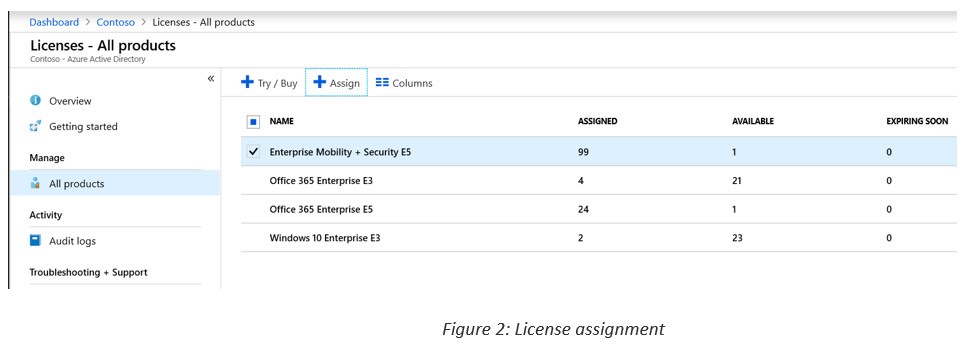The height and width of the screenshot is (362, 969).
Task: Click the Try / Buy plus button
Action: tap(269, 83)
